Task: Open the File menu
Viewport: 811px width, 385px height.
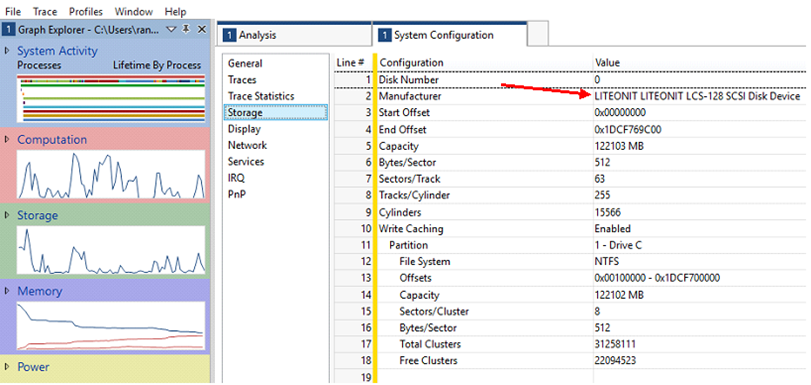Action: 12,11
